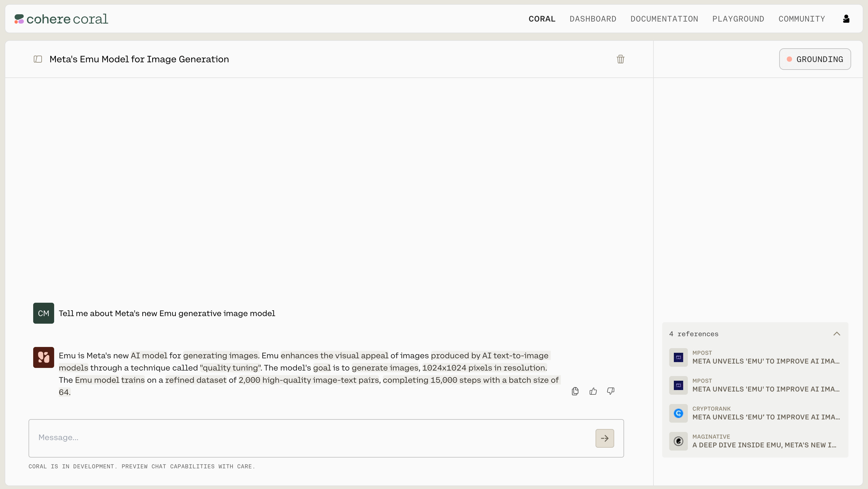Copy the response with copy icon
Image resolution: width=868 pixels, height=489 pixels.
pyautogui.click(x=575, y=391)
